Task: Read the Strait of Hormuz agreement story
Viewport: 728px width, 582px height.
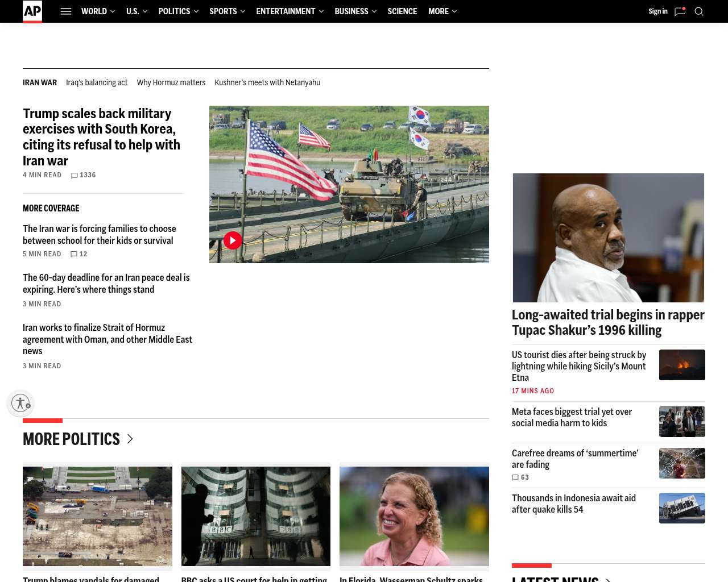Action: tap(107, 339)
